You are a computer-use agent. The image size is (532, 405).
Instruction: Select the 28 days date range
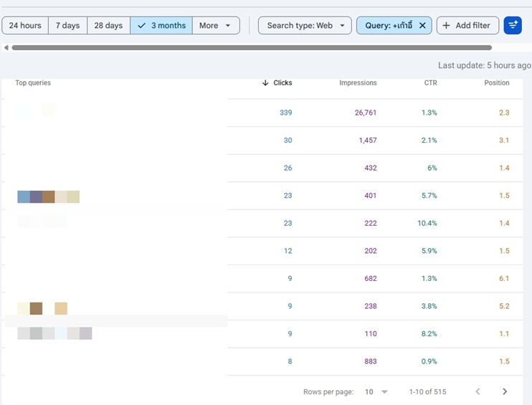[x=108, y=25]
